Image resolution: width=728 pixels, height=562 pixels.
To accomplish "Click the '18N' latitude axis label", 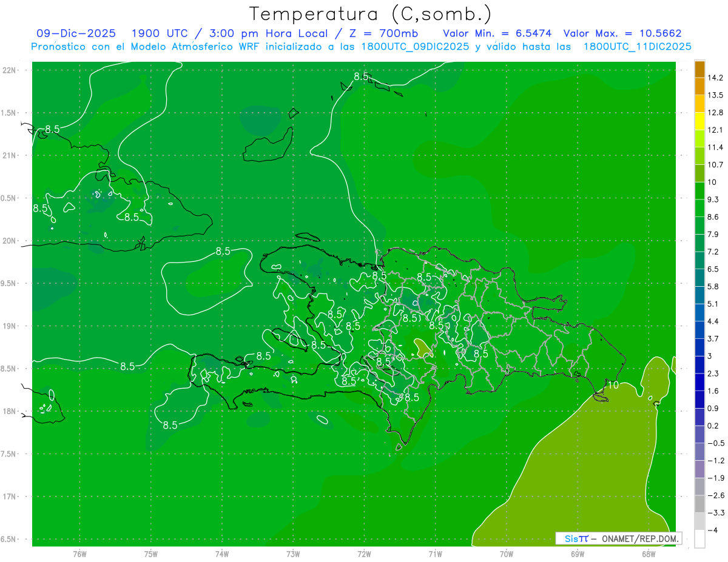I will pos(9,411).
